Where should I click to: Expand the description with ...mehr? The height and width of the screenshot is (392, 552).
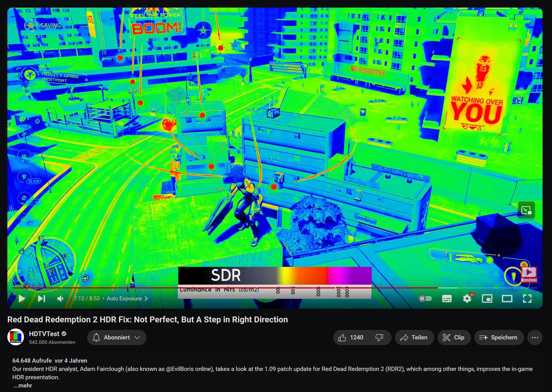point(23,385)
